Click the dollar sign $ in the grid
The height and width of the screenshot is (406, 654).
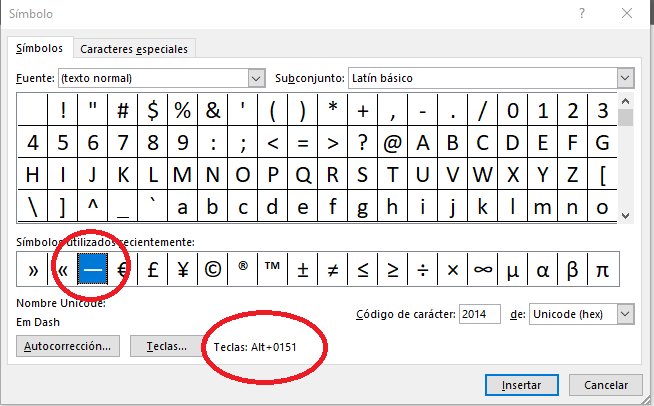153,109
